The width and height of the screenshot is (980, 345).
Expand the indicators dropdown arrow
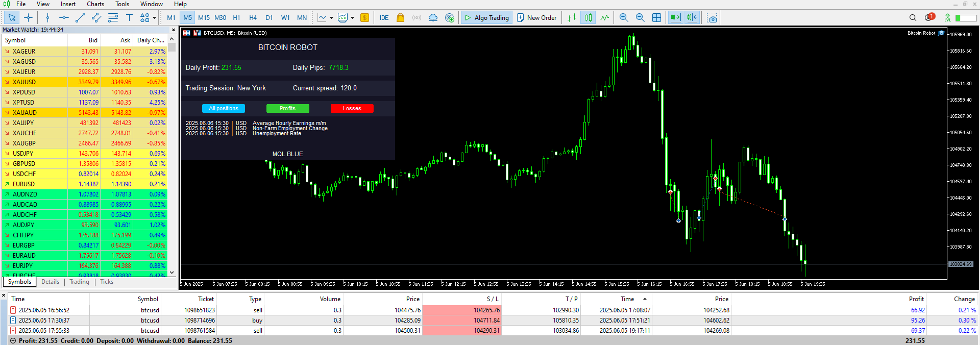click(x=352, y=18)
